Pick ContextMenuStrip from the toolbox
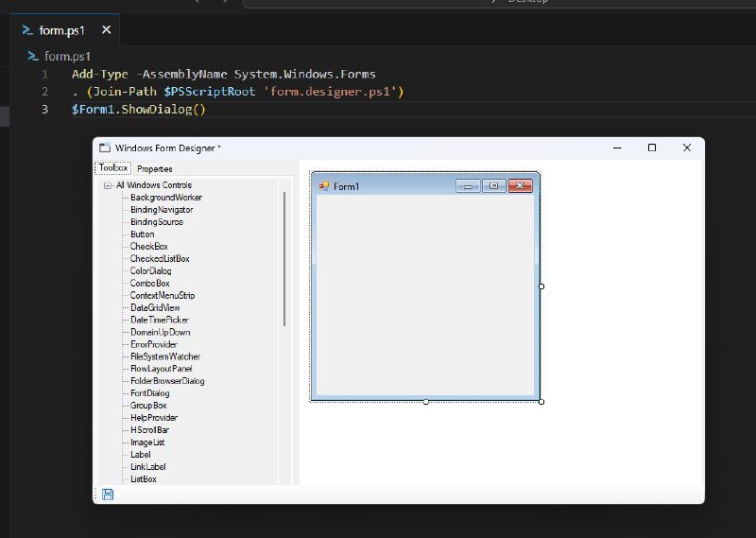This screenshot has width=756, height=538. tap(163, 295)
